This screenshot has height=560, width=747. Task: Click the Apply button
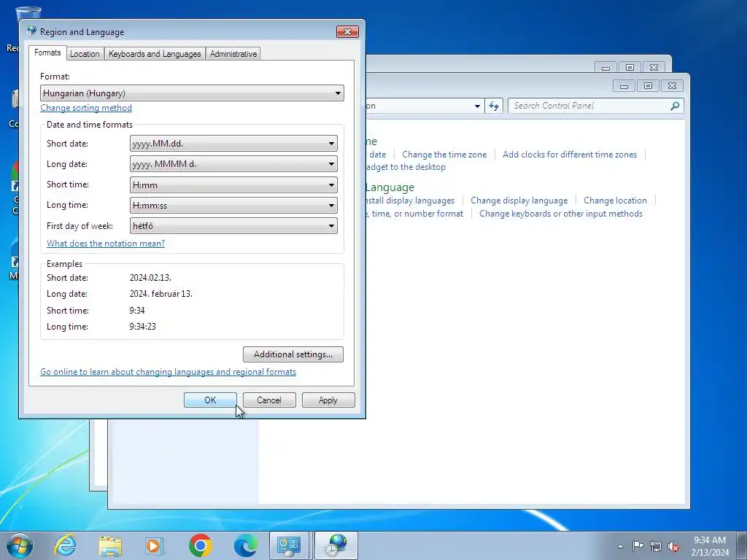point(328,400)
